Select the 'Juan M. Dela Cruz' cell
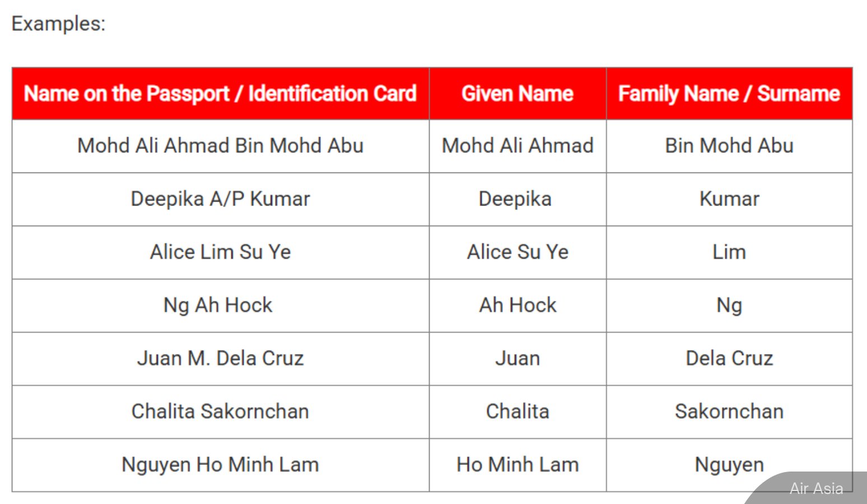 [221, 359]
